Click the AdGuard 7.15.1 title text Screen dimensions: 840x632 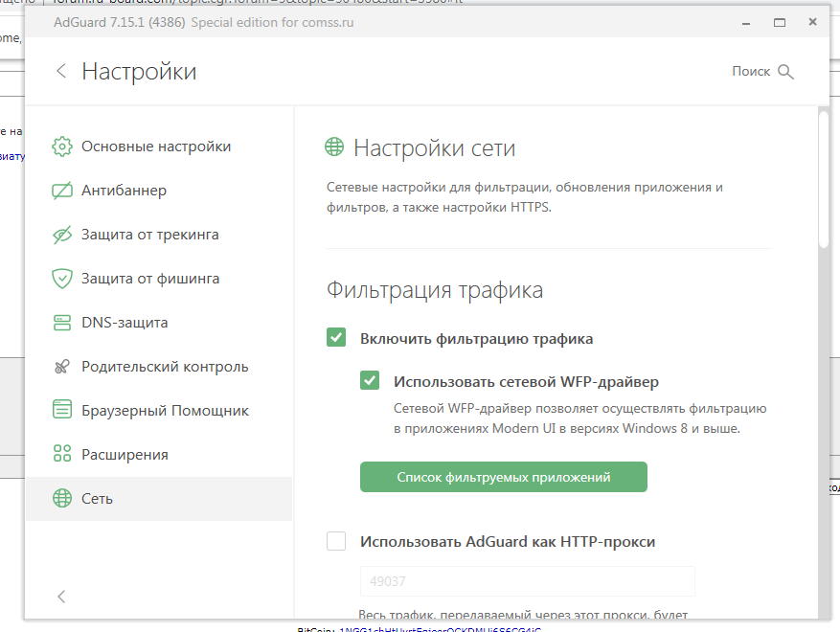coord(119,22)
